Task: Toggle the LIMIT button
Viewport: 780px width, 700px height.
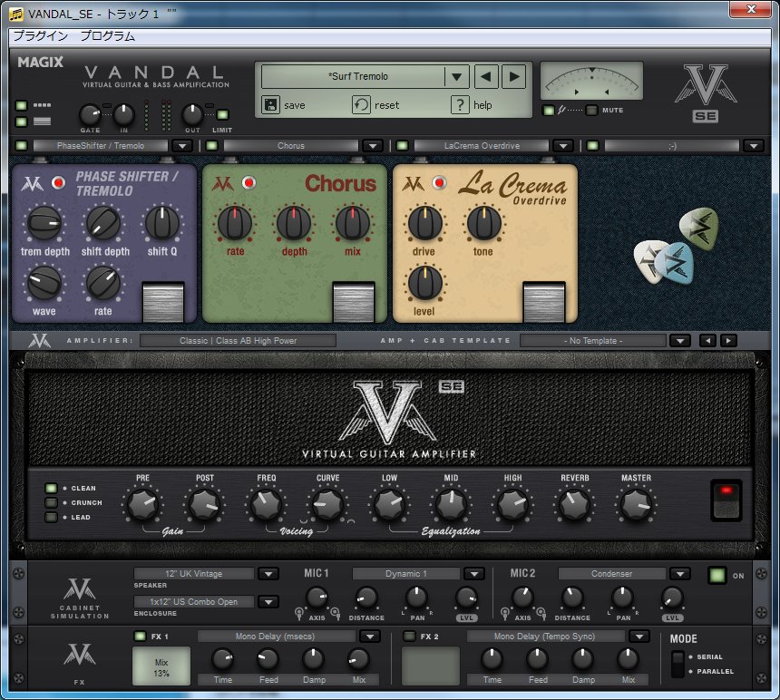Action: coord(222,114)
